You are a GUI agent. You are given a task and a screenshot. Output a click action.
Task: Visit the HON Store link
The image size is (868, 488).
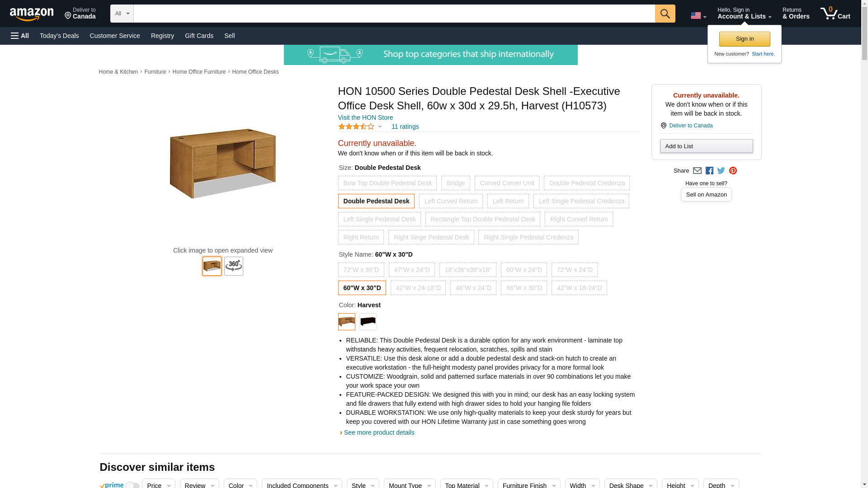click(365, 117)
